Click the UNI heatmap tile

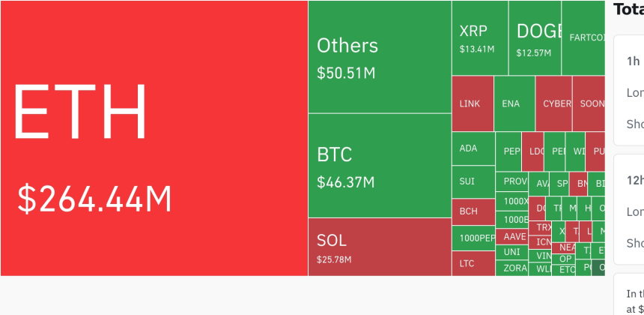point(512,252)
